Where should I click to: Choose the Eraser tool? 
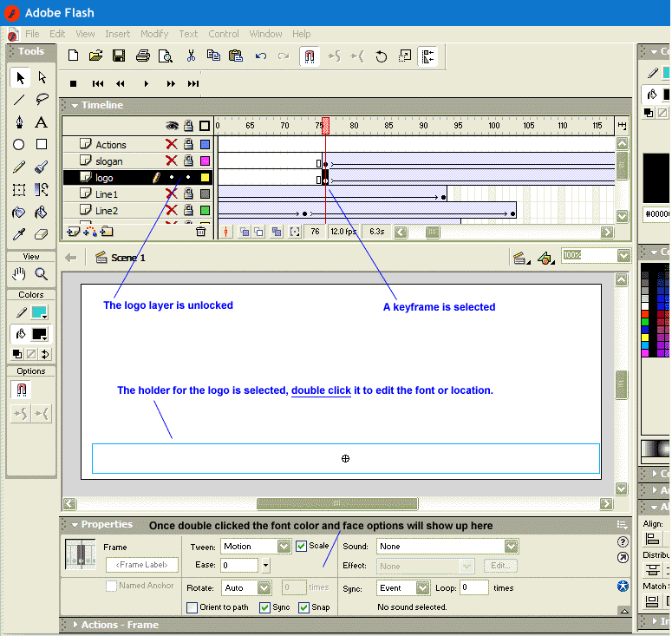[41, 234]
